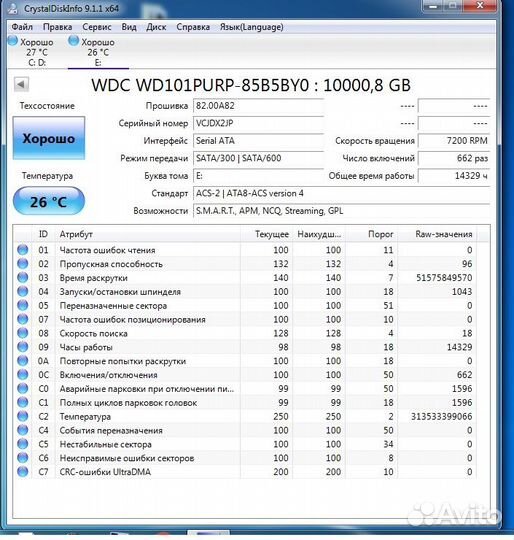Select Неисправимые ошибки секторов text
The height and width of the screenshot is (540, 514).
click(127, 458)
